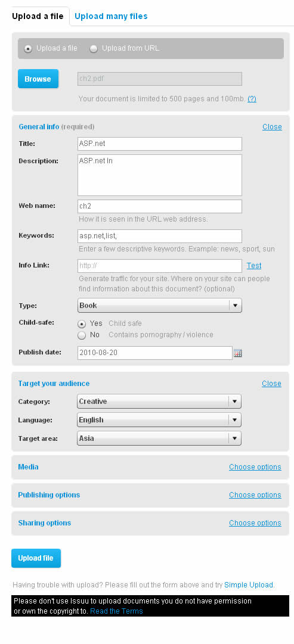Click the (?) help link about limits

252,99
